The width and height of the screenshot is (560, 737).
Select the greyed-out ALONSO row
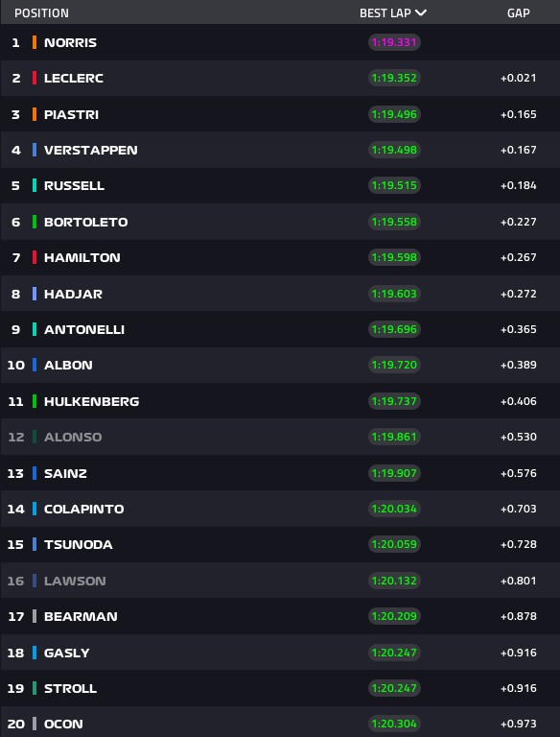(280, 437)
